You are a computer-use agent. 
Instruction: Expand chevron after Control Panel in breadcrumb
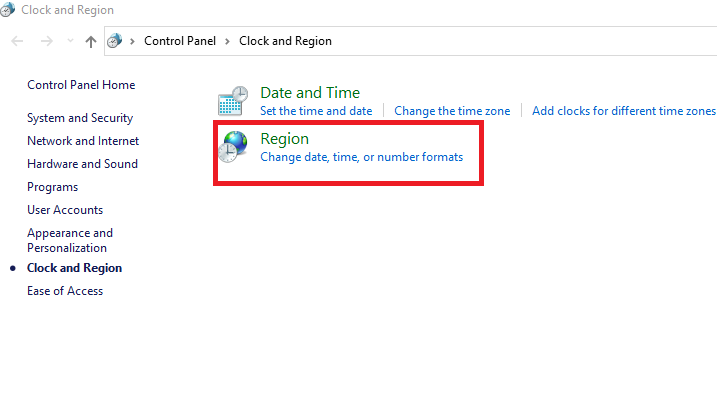[227, 42]
